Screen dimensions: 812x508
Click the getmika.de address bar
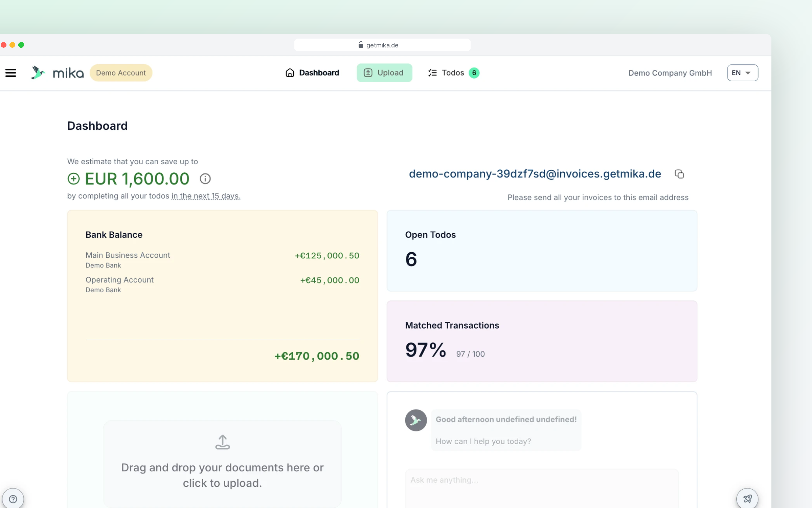(x=382, y=45)
